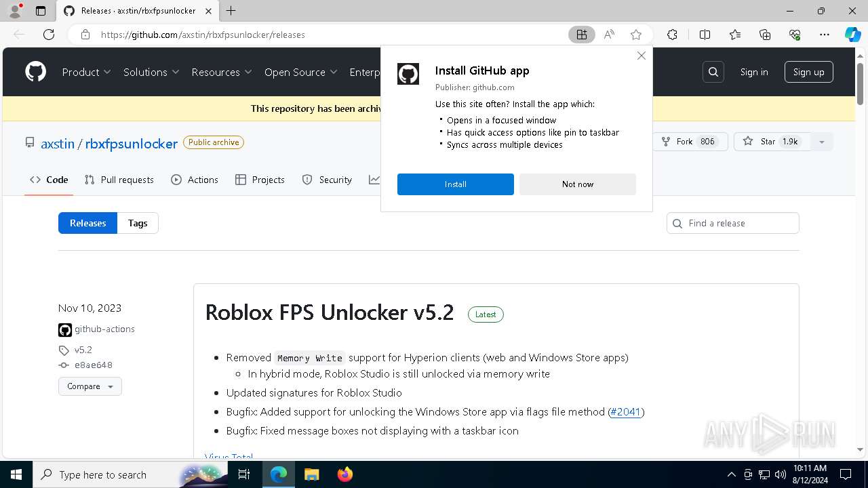The image size is (868, 488).
Task: Select the Releases tab button
Action: click(87, 223)
